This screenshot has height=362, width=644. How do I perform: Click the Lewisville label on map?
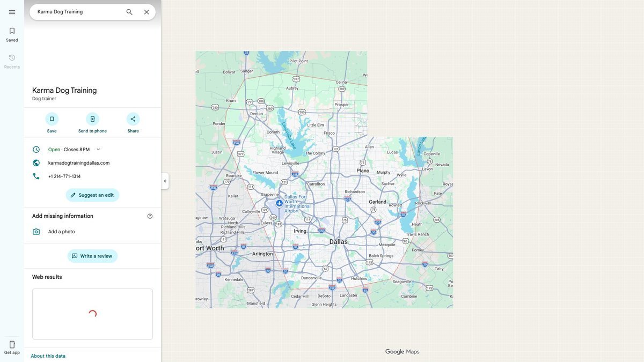[290, 163]
